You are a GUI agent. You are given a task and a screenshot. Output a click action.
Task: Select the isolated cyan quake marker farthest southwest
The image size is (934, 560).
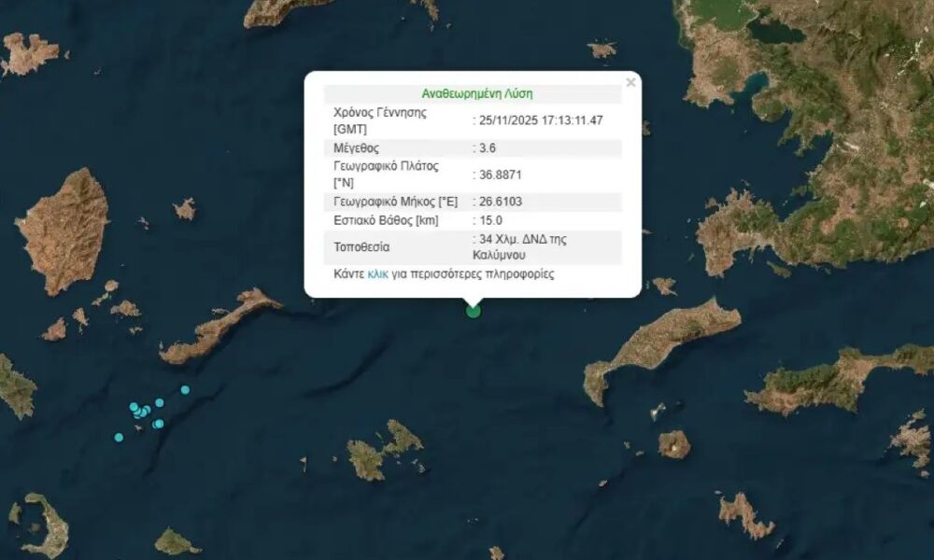[x=119, y=437]
